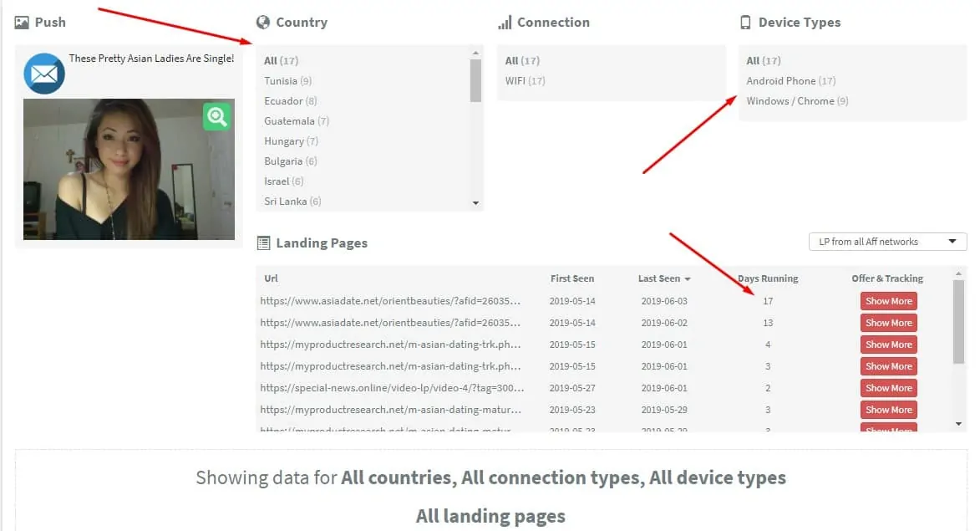Filter by Tunisia country
Screen dimensions: 980x531
click(281, 81)
